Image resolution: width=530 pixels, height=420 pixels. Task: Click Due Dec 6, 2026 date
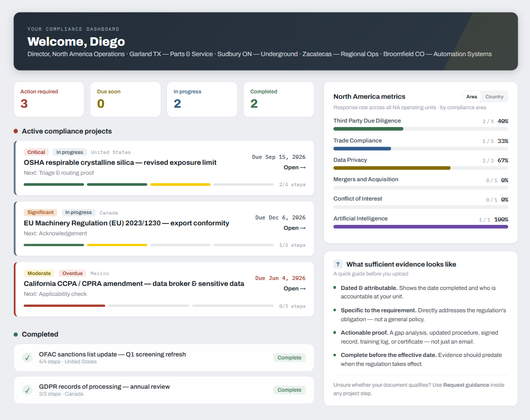point(280,217)
